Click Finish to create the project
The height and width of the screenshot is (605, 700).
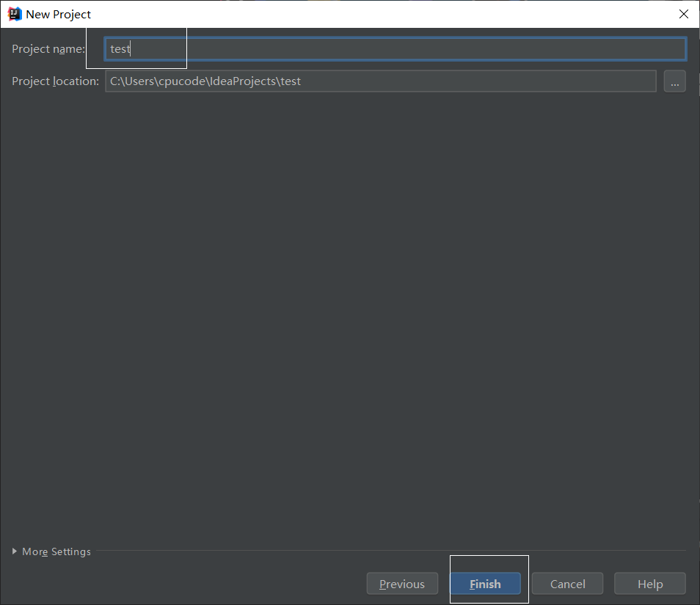485,584
